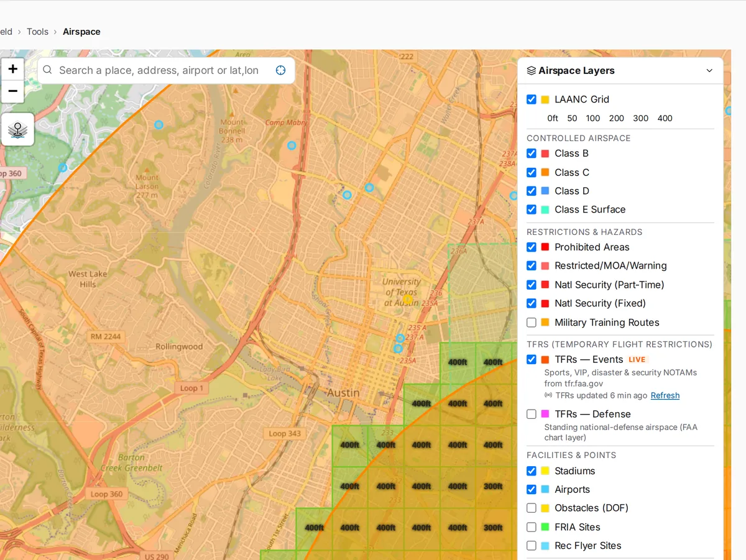The width and height of the screenshot is (746, 560).
Task: Toggle the Class B airspace checkbox
Action: tap(532, 154)
